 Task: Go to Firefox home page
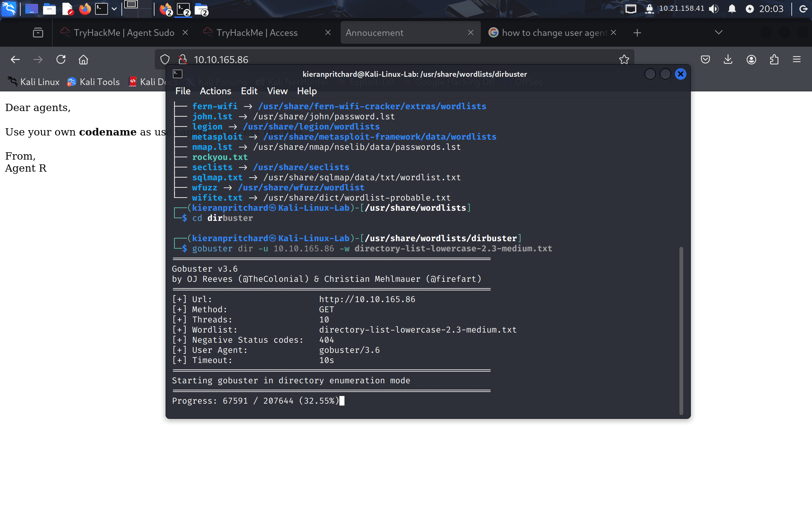tap(84, 60)
